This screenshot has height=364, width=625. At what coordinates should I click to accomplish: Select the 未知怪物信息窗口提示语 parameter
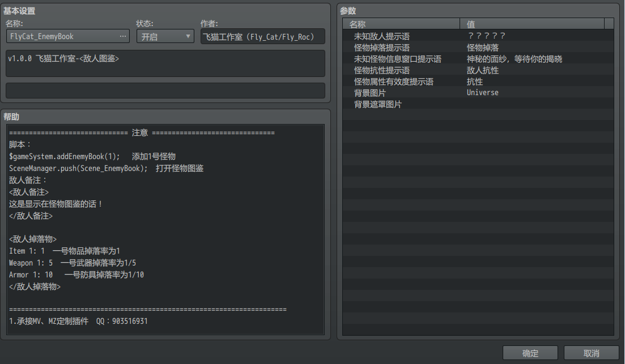click(x=397, y=59)
